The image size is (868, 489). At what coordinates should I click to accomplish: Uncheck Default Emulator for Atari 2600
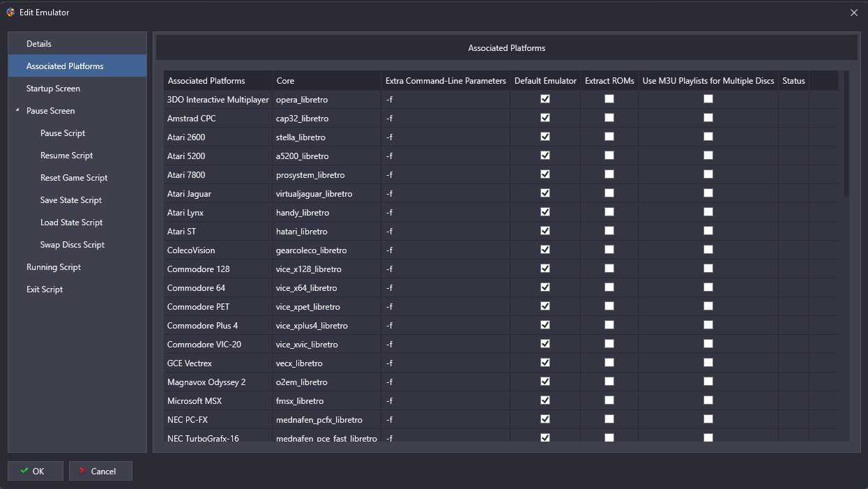[545, 137]
